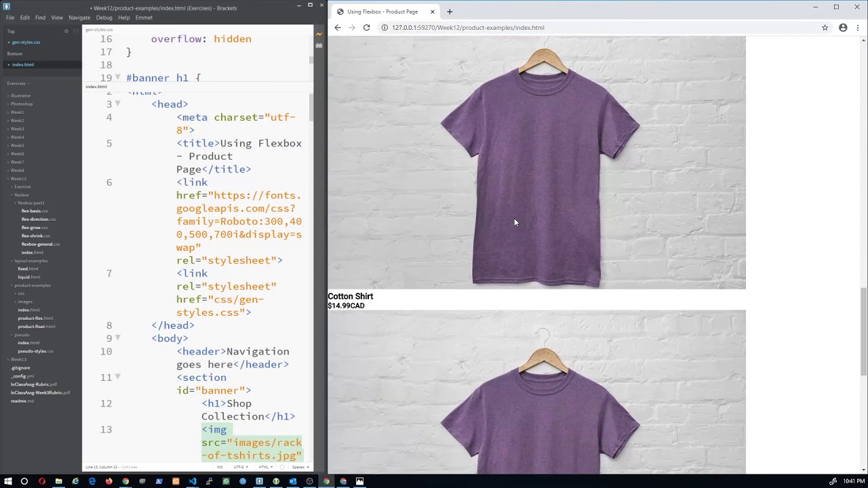Toggle INS insert mode in status bar
The width and height of the screenshot is (868, 488).
point(220,467)
